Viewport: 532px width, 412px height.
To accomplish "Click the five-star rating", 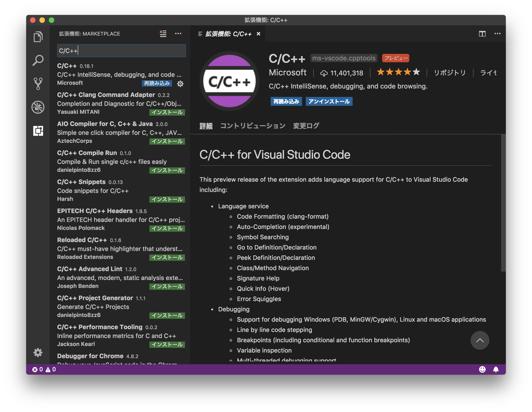I will point(398,72).
